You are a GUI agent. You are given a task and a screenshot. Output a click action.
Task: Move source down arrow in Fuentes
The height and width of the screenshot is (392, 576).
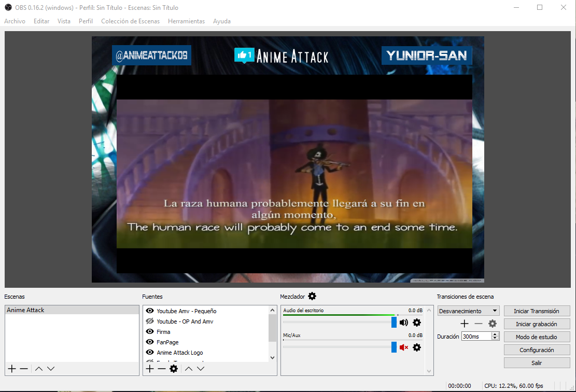201,369
